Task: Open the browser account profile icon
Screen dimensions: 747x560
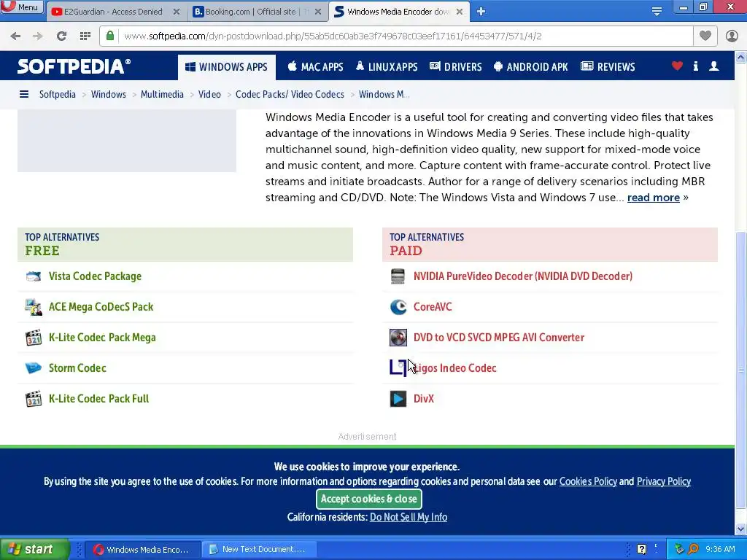Action: click(732, 36)
